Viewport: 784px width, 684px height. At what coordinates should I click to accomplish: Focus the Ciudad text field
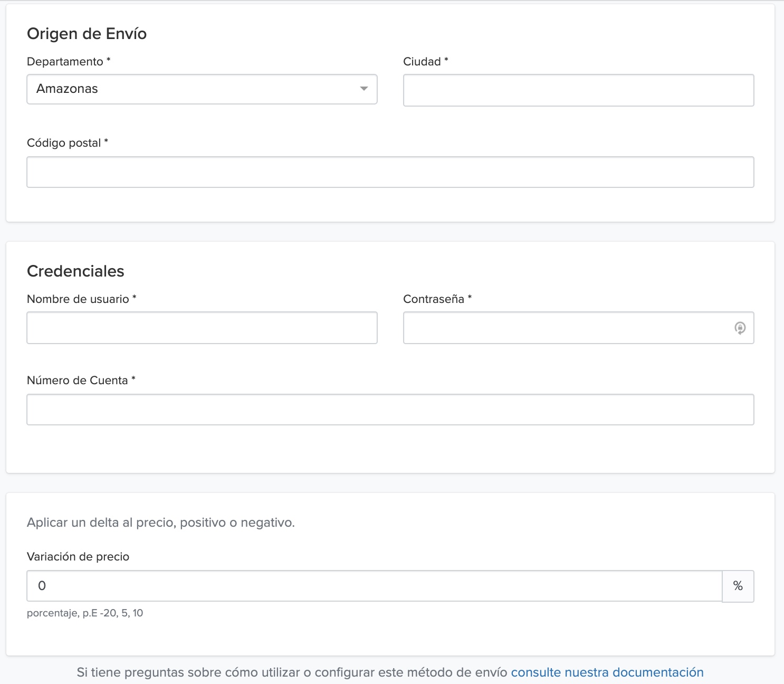coord(578,90)
